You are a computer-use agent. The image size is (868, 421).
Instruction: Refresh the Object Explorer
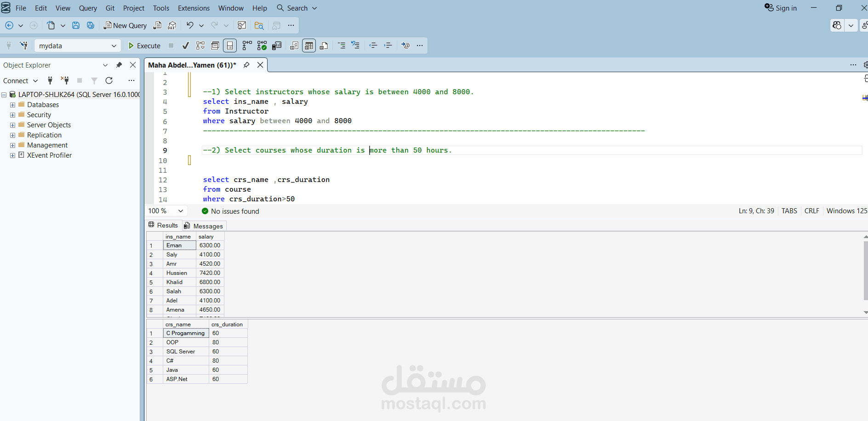109,80
